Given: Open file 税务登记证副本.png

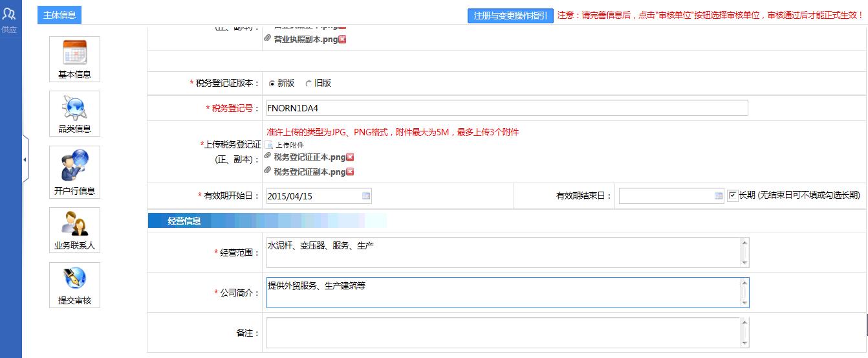Looking at the screenshot, I should (x=309, y=172).
